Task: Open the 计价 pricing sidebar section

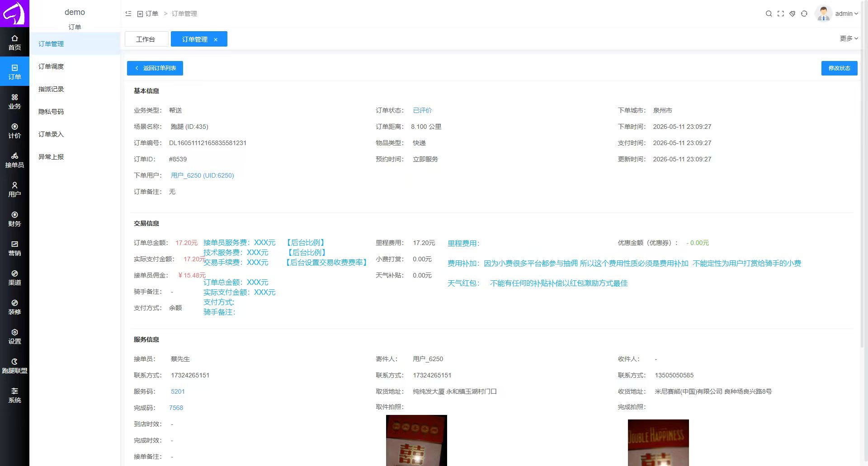Action: 14,131
